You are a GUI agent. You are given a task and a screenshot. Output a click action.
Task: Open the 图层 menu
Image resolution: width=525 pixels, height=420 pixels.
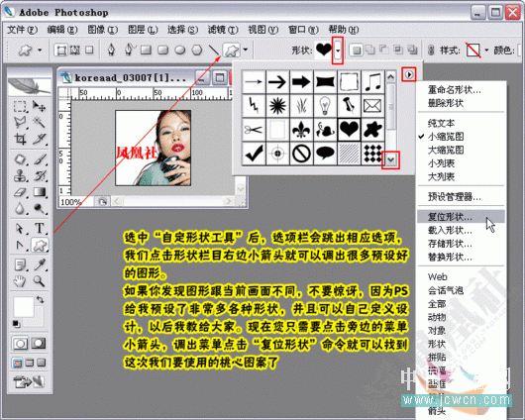143,30
